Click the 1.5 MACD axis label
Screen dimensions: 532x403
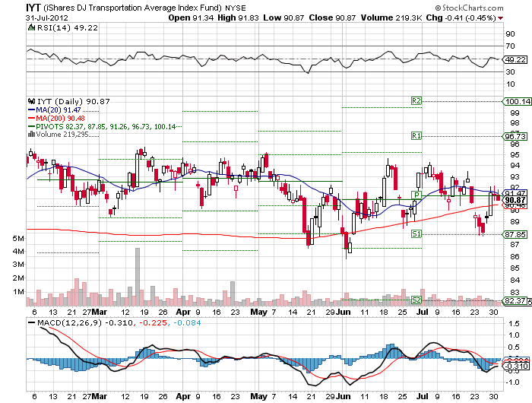point(514,323)
